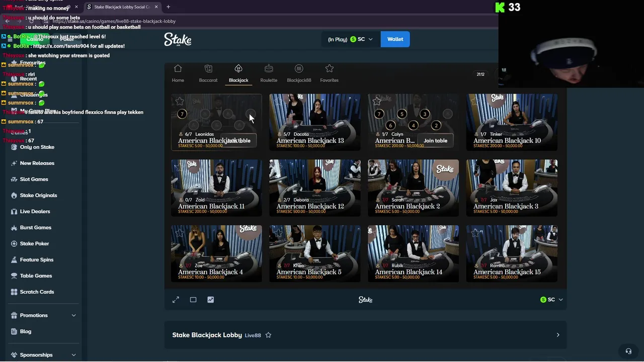
Task: Pick seat 2 on Colyn's table
Action: pyautogui.click(x=436, y=125)
